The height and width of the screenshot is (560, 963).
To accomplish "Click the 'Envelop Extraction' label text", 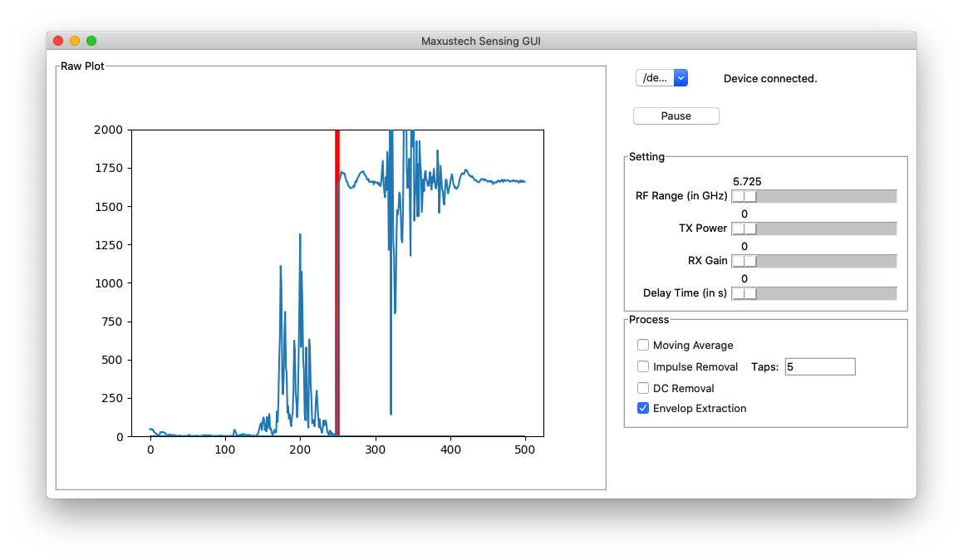I will [700, 408].
